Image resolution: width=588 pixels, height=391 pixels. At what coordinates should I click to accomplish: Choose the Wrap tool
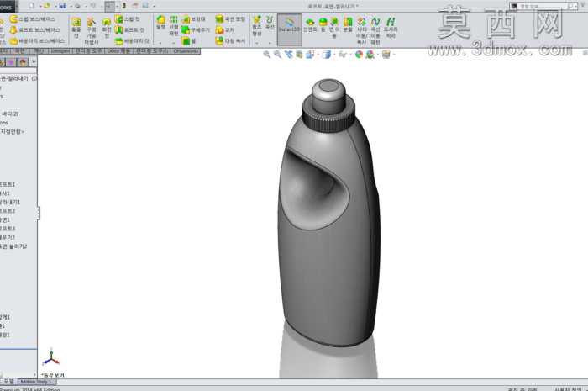(231, 18)
